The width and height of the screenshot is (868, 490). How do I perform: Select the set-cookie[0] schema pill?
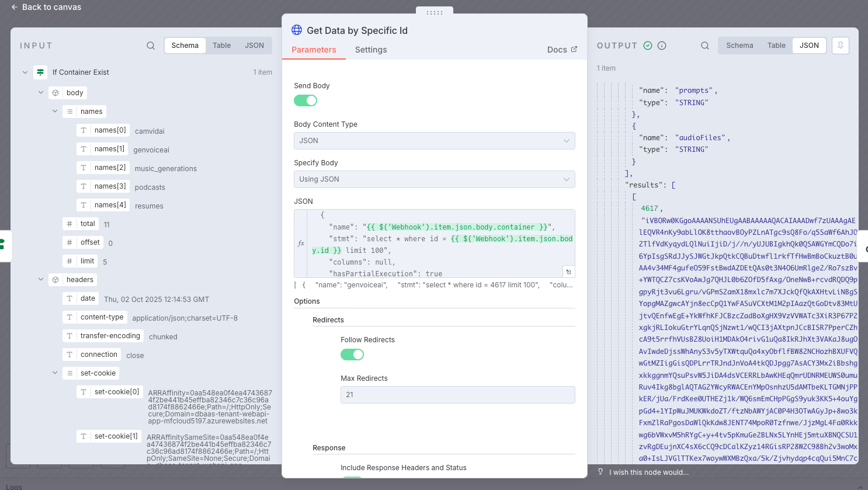(x=110, y=392)
